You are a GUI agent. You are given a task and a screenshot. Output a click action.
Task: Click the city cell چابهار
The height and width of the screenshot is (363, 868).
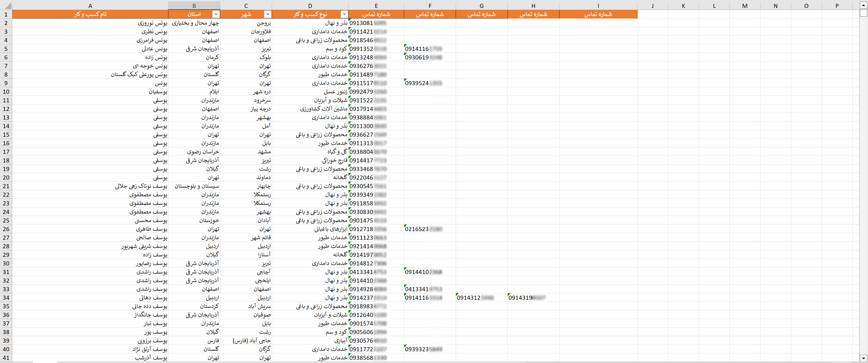tap(246, 186)
